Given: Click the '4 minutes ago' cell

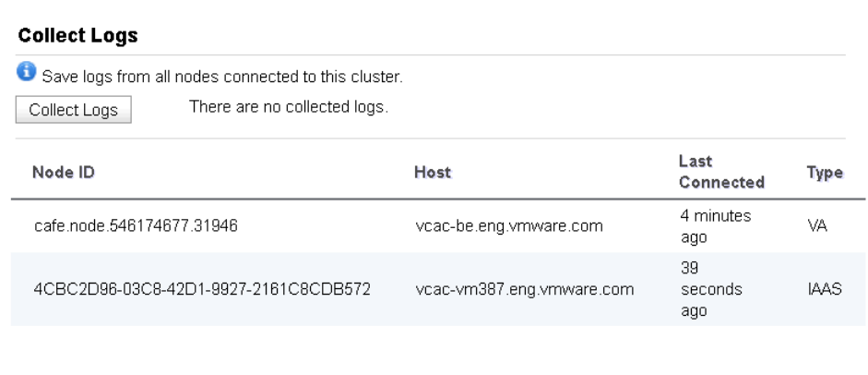Looking at the screenshot, I should coord(716,225).
